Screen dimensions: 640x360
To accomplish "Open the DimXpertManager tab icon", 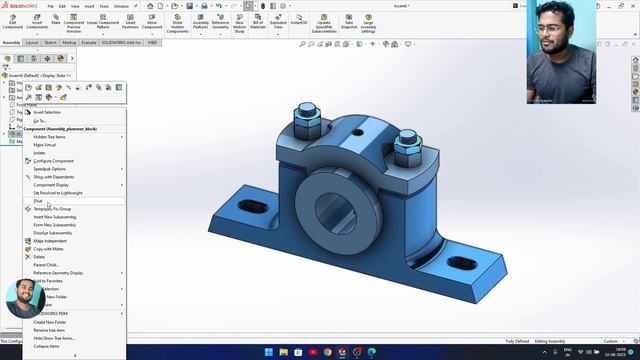I will coord(47,59).
